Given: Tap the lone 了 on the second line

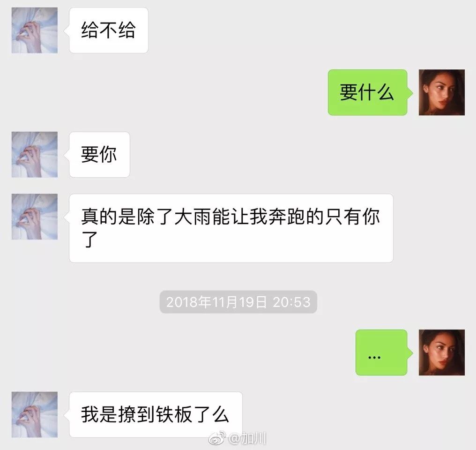Looking at the screenshot, I should pos(89,240).
